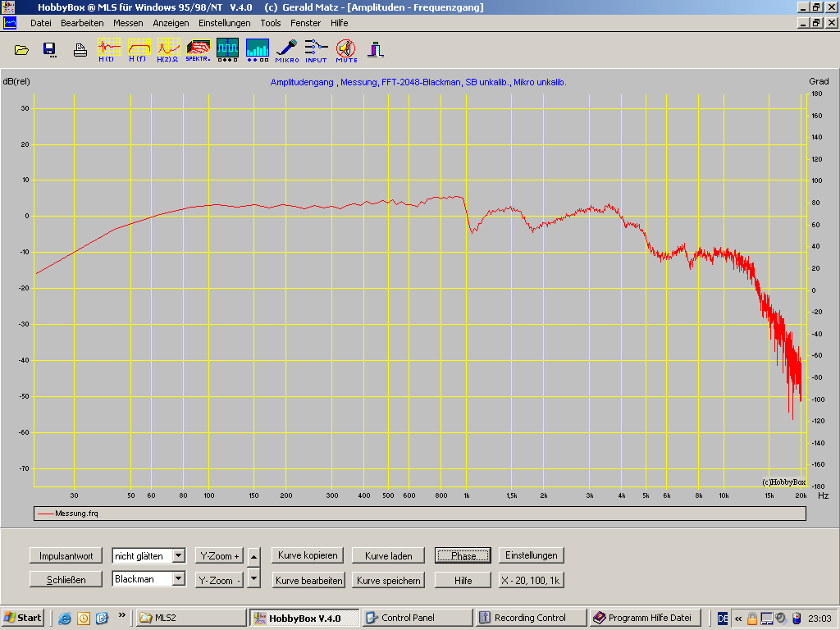Open Bearbeiten menu
The height and width of the screenshot is (630, 840).
82,23
